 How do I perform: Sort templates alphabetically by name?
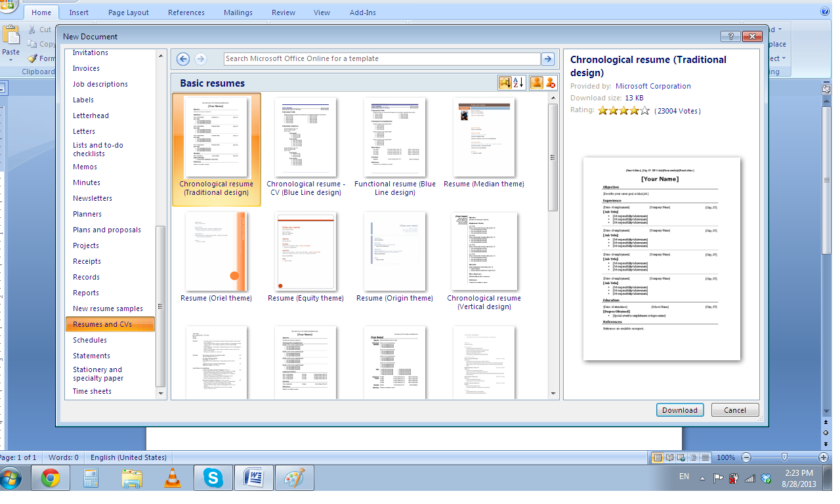point(518,83)
